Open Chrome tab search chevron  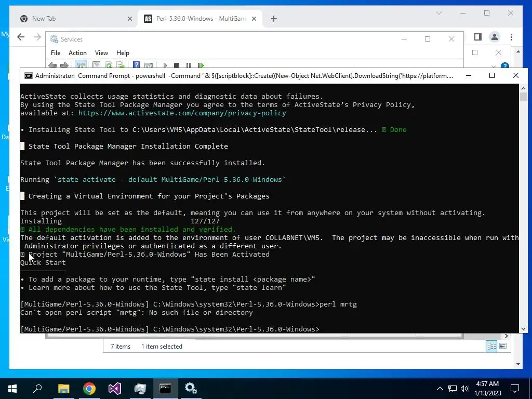tap(438, 13)
